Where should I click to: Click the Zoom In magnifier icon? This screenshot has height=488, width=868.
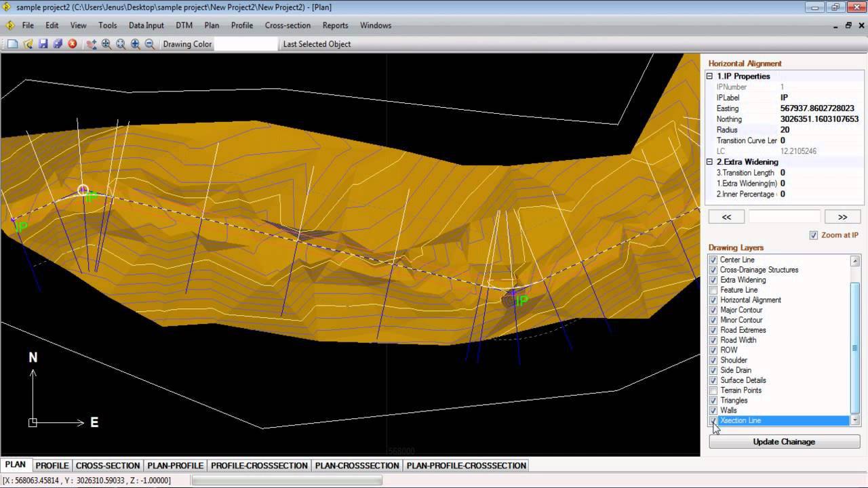136,44
